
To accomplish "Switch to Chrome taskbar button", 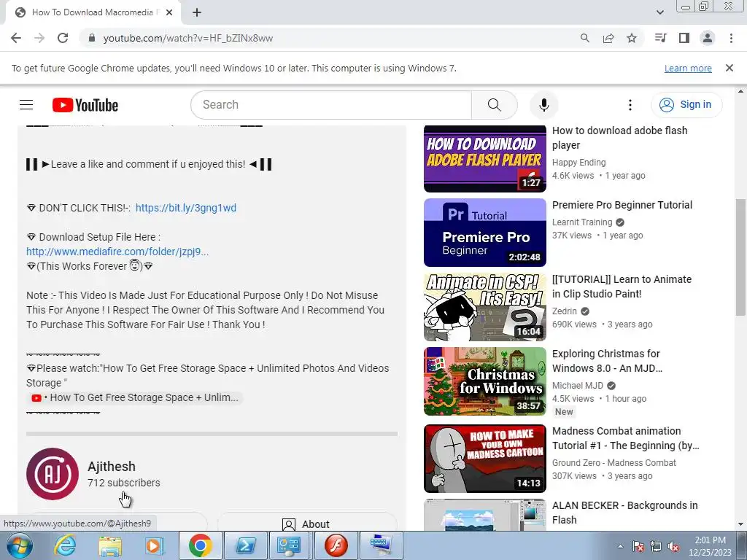I will click(200, 545).
